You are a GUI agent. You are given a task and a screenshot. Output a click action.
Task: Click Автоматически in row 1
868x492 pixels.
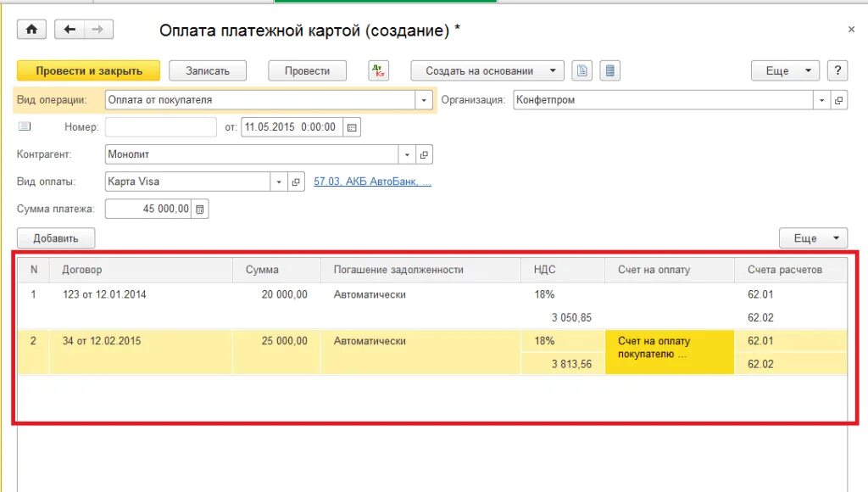pos(370,294)
